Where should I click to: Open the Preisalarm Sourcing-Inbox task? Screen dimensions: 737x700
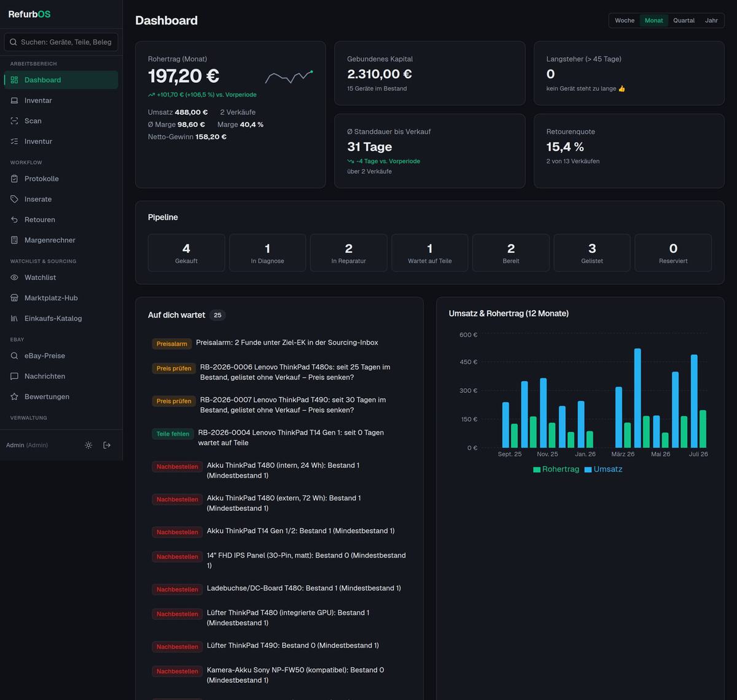pyautogui.click(x=279, y=343)
